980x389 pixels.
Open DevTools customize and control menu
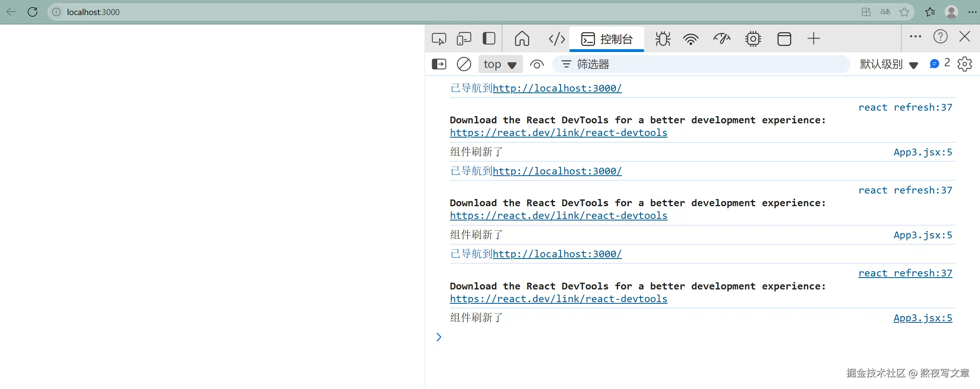tap(915, 36)
